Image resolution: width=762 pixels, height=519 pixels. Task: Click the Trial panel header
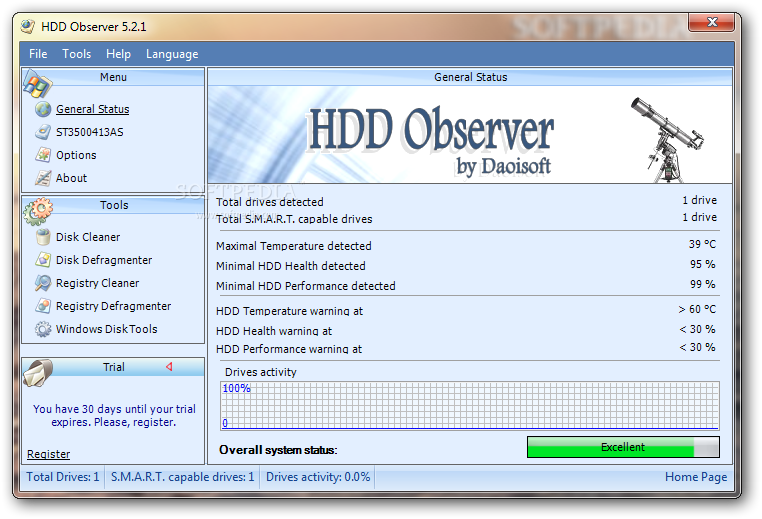(x=113, y=367)
